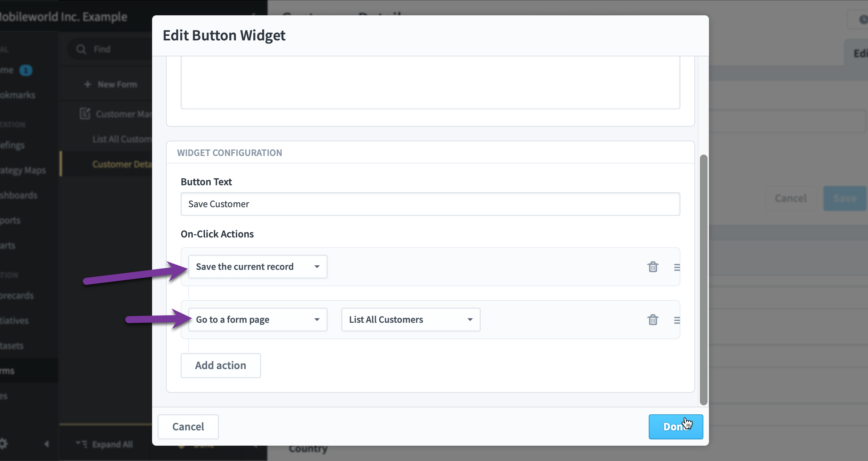Cancel the Edit Button Widget dialog
Screen dimensions: 868x461
coord(188,427)
